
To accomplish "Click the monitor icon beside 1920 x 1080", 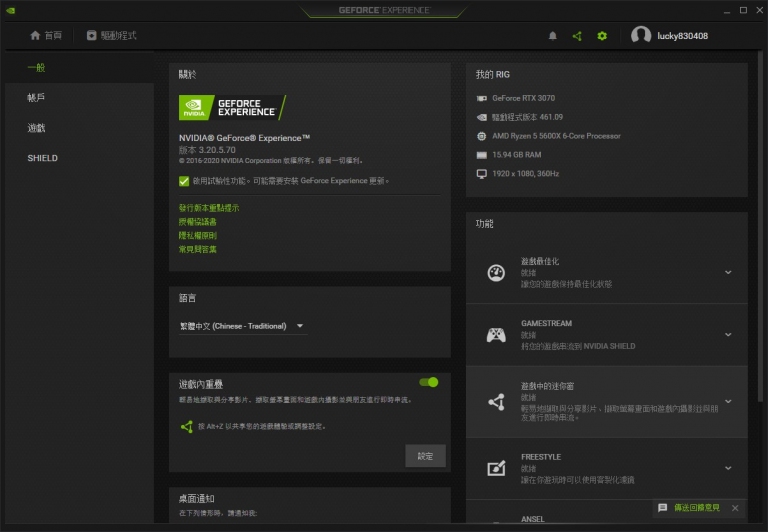I will click(481, 174).
